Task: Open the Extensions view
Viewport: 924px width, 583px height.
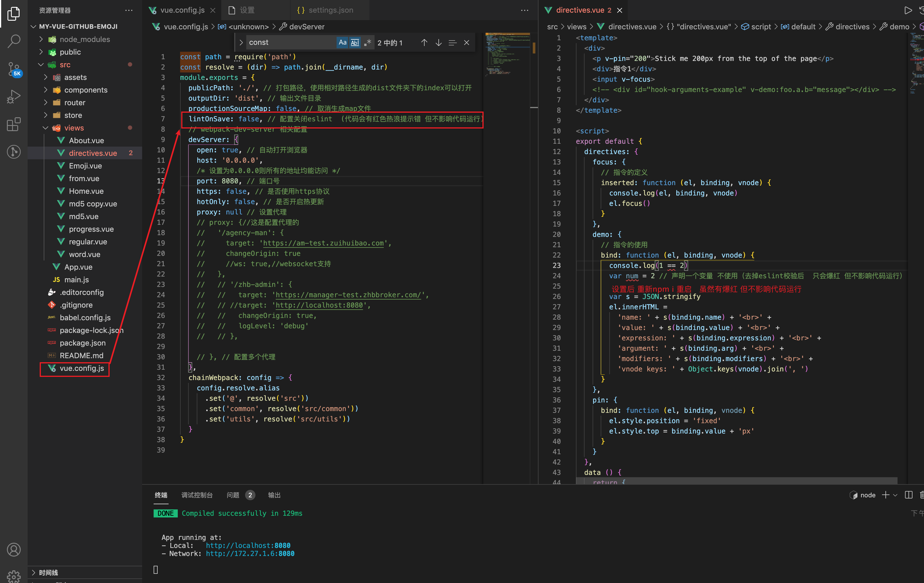Action: (x=14, y=124)
